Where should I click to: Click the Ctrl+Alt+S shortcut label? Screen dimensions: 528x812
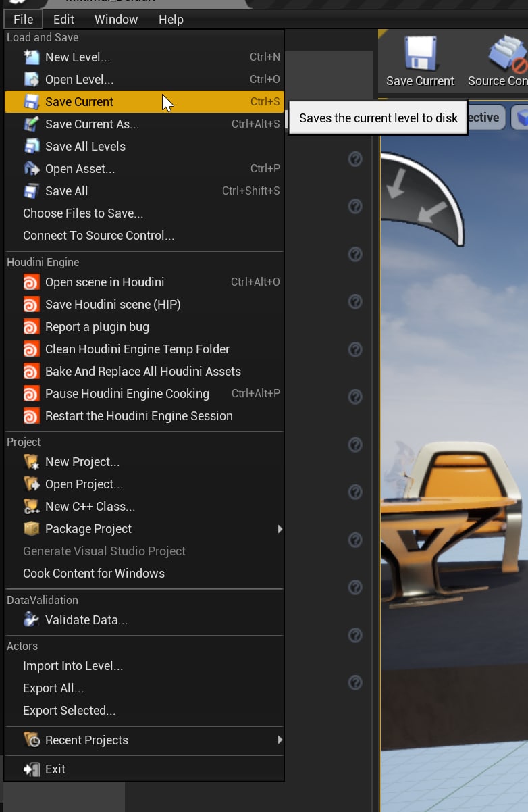point(256,124)
